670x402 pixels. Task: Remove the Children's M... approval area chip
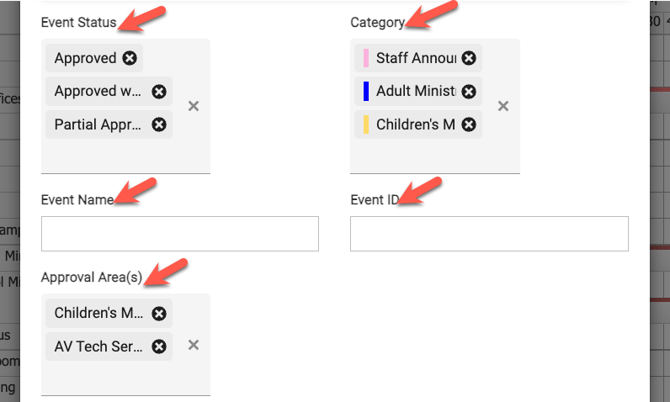click(158, 313)
